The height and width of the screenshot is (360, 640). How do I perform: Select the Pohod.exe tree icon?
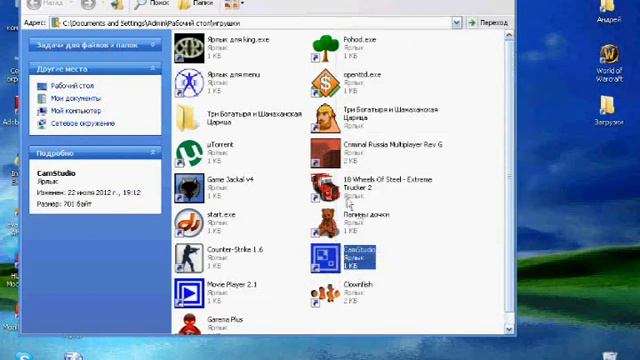click(x=325, y=48)
